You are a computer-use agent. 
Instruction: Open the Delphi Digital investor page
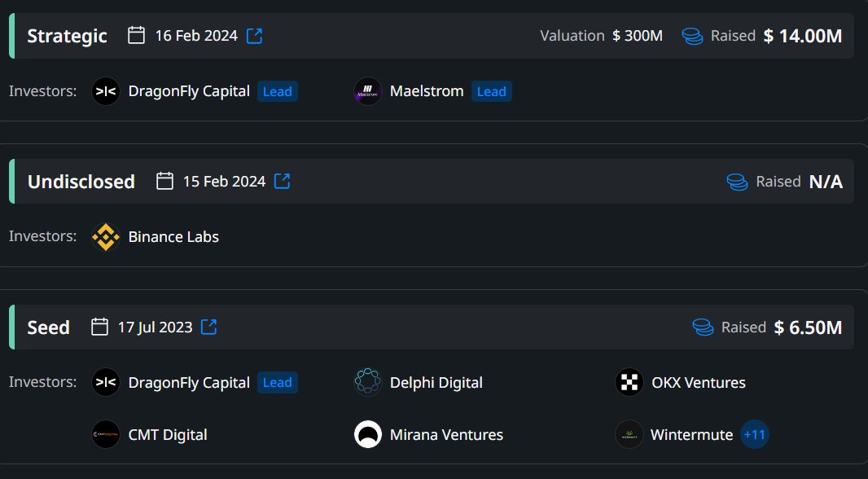pyautogui.click(x=436, y=383)
